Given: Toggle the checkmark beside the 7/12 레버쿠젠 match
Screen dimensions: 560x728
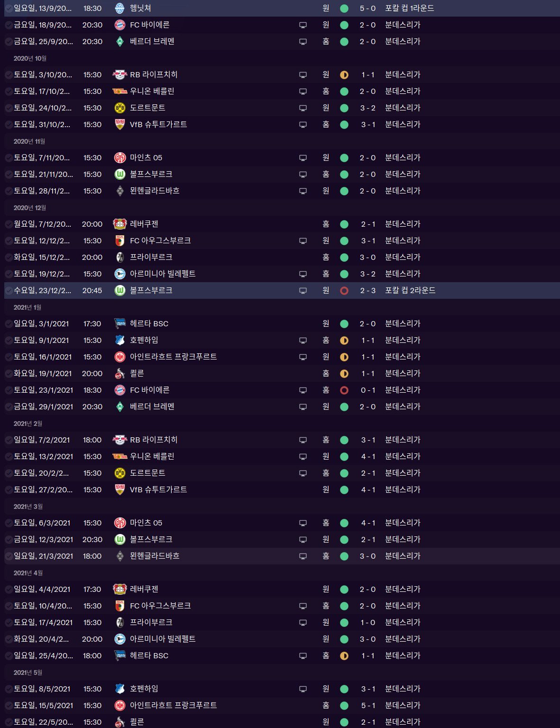Looking at the screenshot, I should (9, 224).
